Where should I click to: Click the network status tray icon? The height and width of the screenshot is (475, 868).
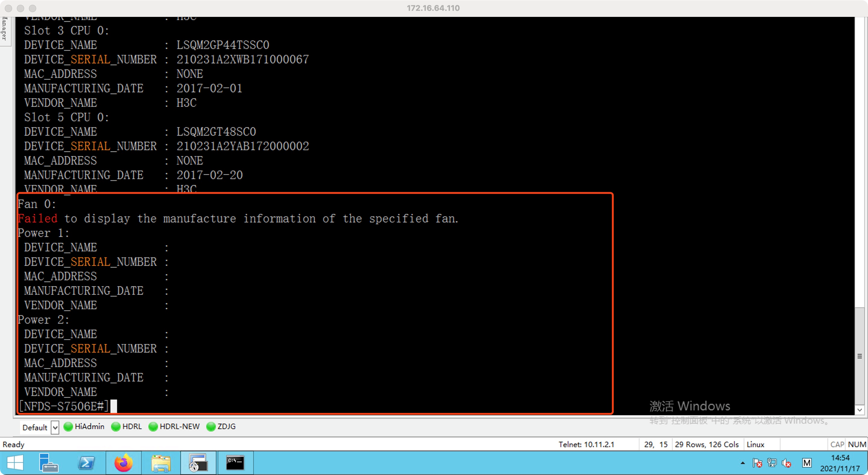772,463
